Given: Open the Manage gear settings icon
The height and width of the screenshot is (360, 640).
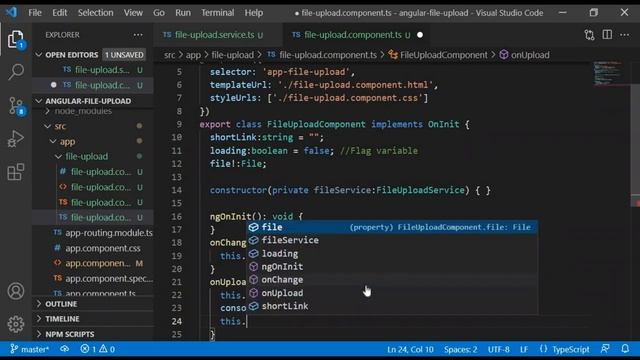Looking at the screenshot, I should (16, 324).
